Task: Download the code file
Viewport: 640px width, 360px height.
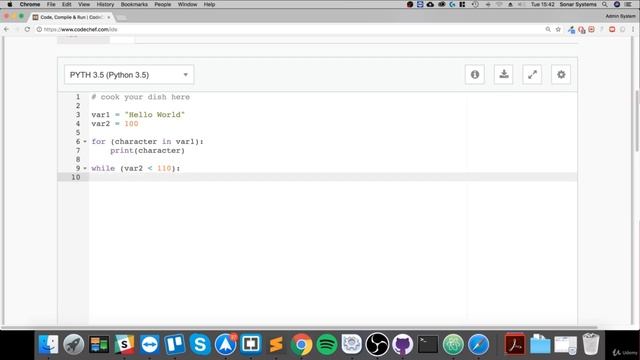Action: [504, 75]
